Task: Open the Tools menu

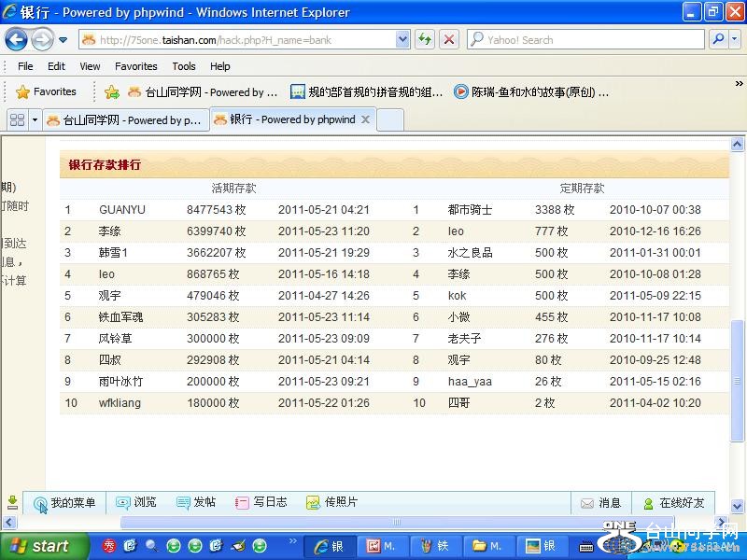Action: pos(184,66)
